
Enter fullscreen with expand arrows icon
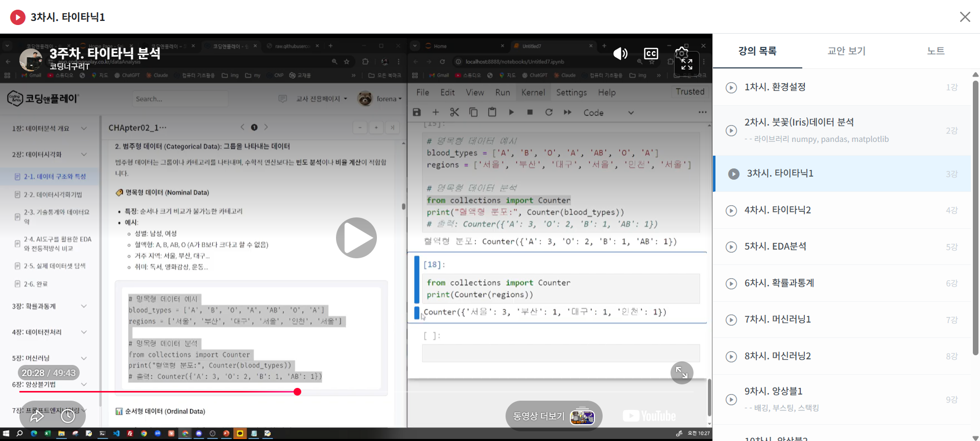[687, 64]
